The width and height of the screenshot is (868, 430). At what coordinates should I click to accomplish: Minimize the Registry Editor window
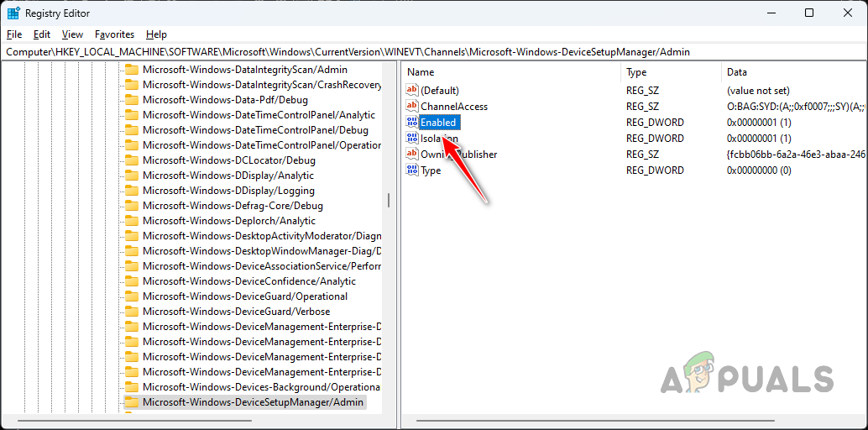[x=771, y=13]
